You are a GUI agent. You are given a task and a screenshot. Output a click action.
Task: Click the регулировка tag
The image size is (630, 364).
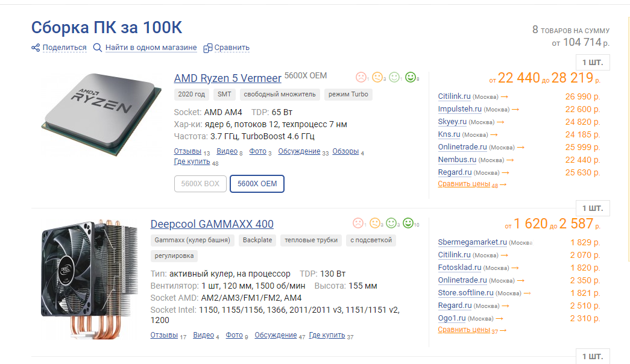point(174,256)
